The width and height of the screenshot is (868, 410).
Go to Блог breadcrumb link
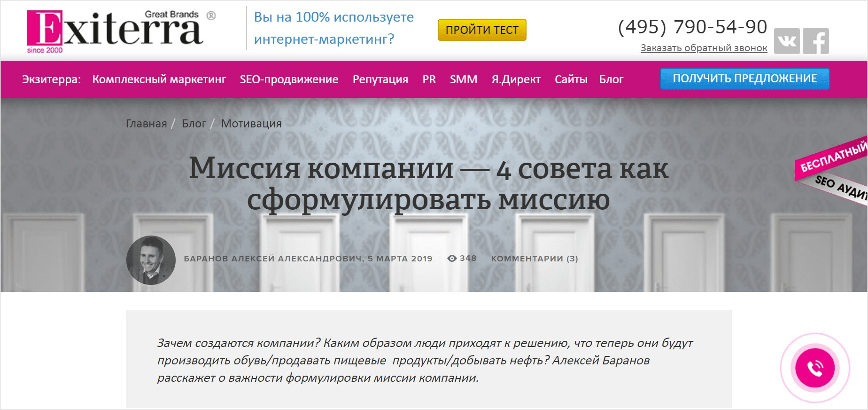tap(194, 124)
